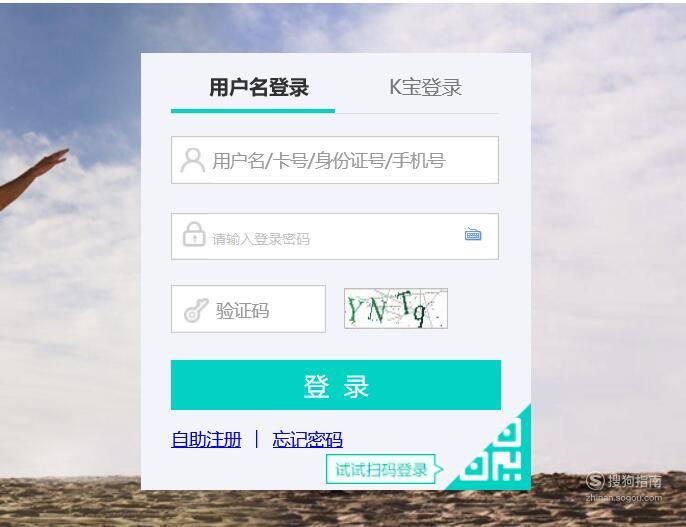The width and height of the screenshot is (686, 527).
Task: Open the 忘记密码 link
Action: point(308,439)
